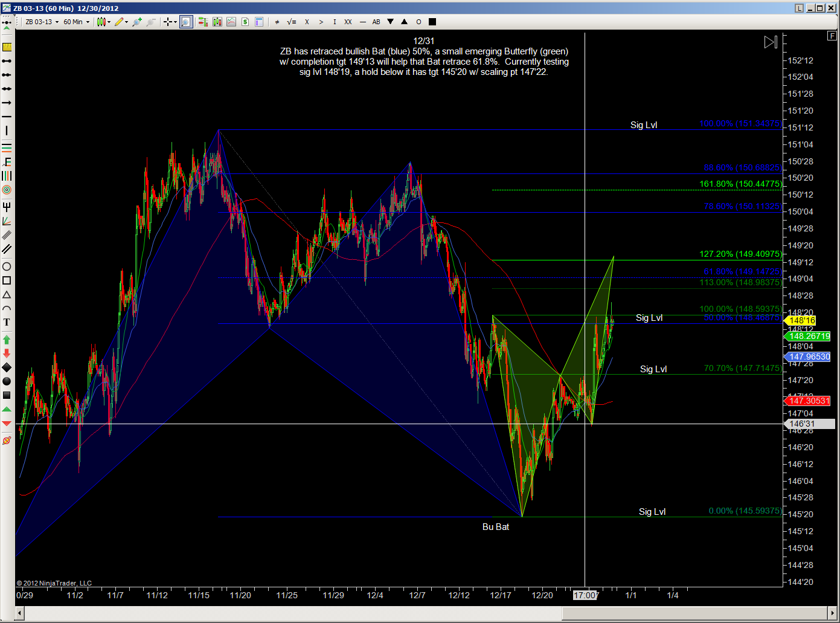Select the Gann fan tool
840x623 pixels.
[7, 221]
